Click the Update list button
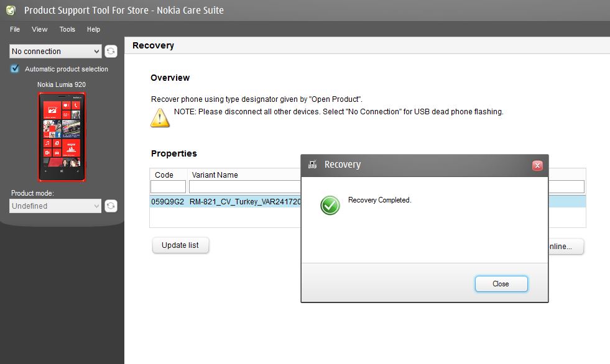 [x=180, y=245]
